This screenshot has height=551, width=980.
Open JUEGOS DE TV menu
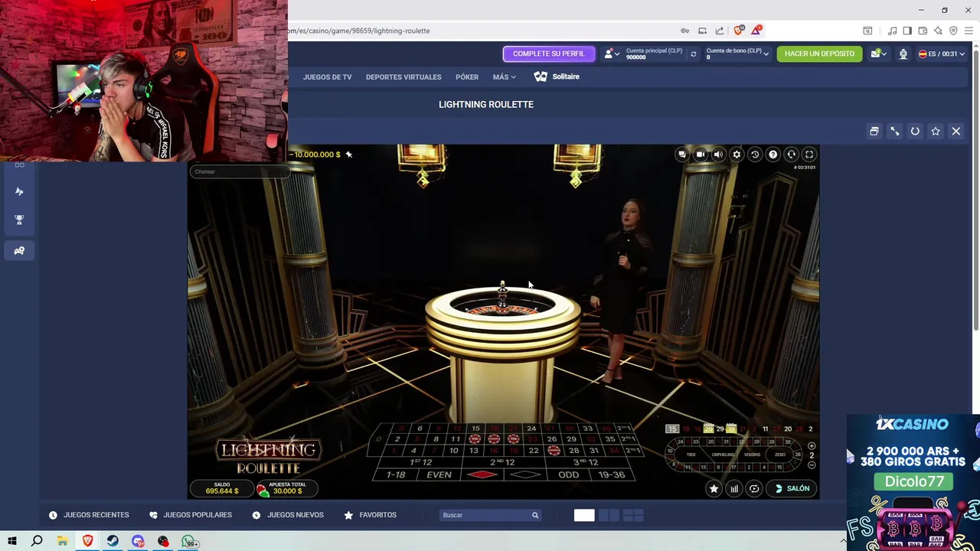point(327,77)
